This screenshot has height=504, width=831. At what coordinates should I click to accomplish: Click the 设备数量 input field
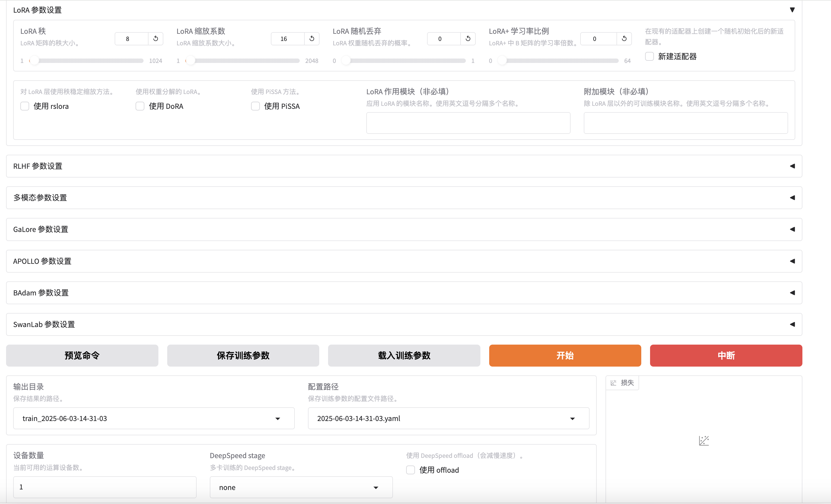105,487
